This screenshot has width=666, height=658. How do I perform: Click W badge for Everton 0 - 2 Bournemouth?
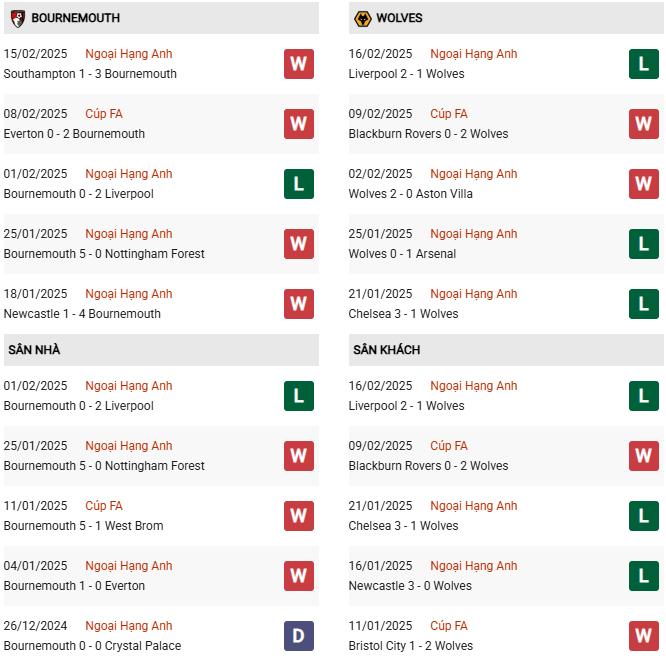tap(298, 124)
